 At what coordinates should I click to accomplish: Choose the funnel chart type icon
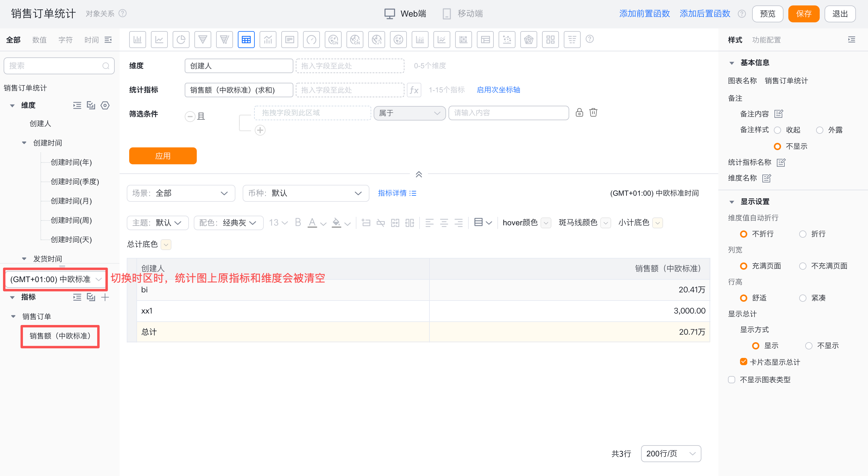pyautogui.click(x=203, y=40)
